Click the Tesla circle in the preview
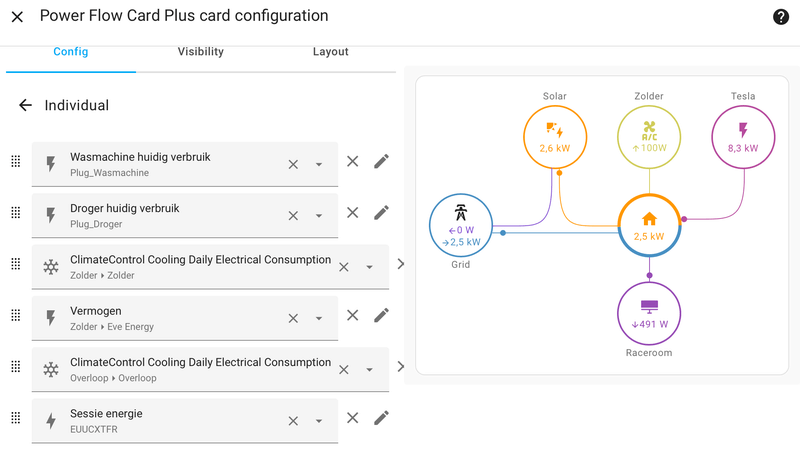 [743, 137]
